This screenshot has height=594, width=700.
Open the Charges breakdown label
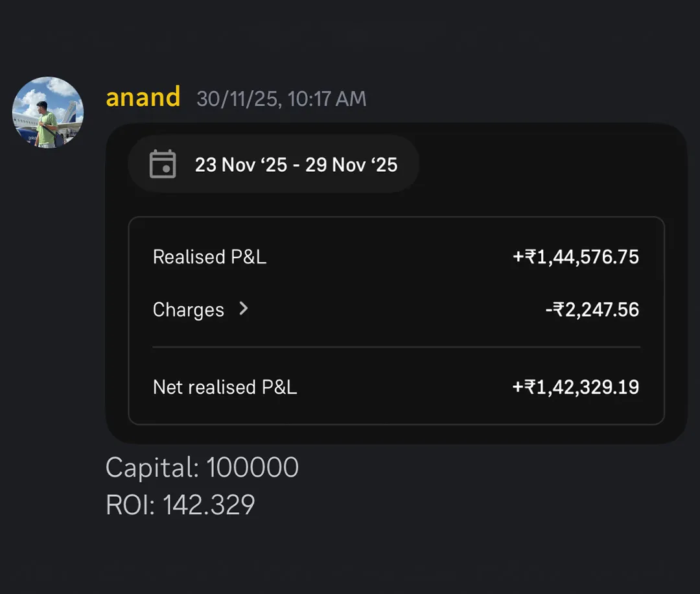coord(188,310)
